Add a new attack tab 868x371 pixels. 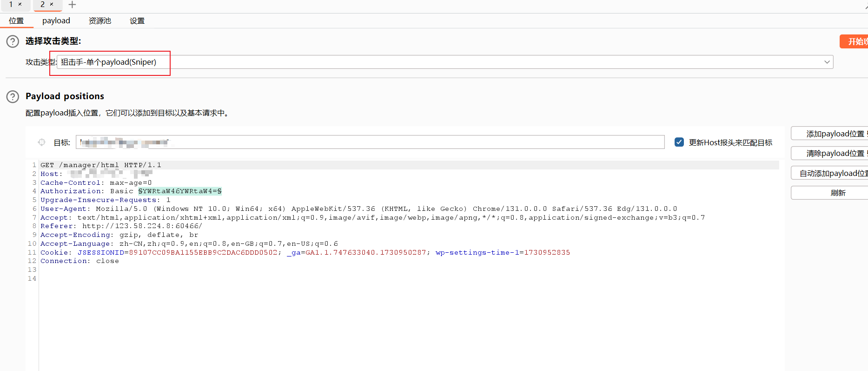[x=72, y=5]
